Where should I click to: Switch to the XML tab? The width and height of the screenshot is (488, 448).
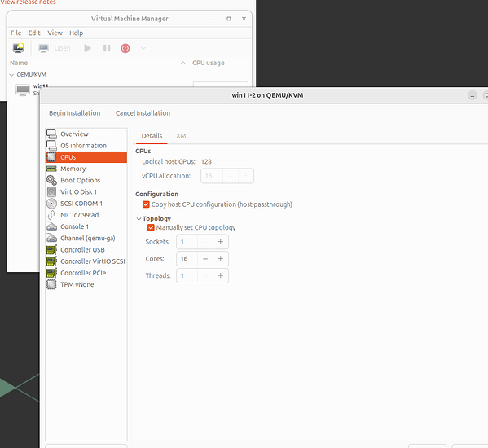[182, 136]
